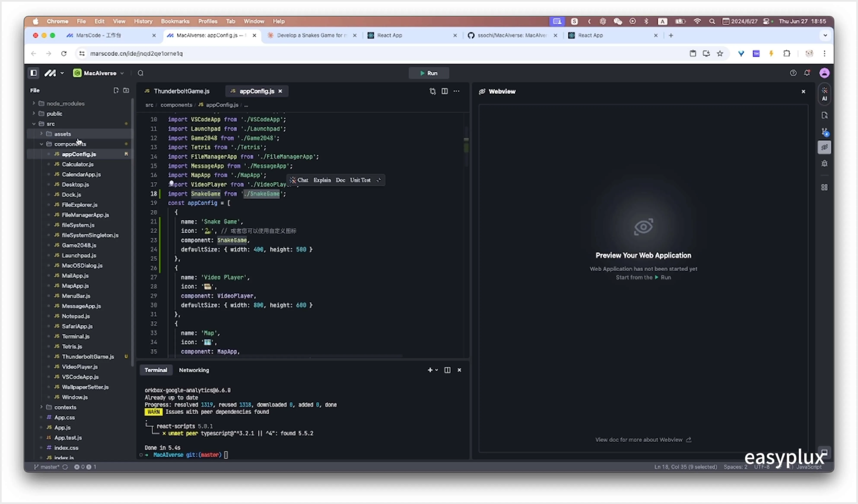Open a new Chrome tab
Image resolution: width=858 pixels, height=504 pixels.
(x=671, y=35)
